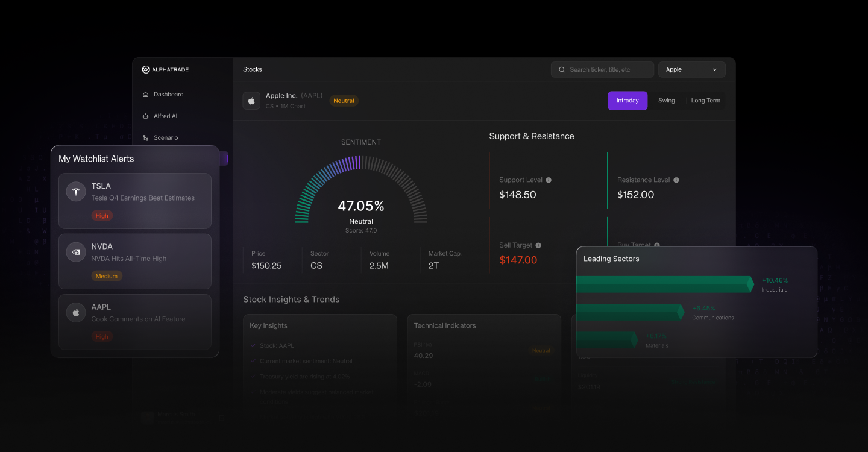Click the Leading Sectors heading

(x=611, y=259)
